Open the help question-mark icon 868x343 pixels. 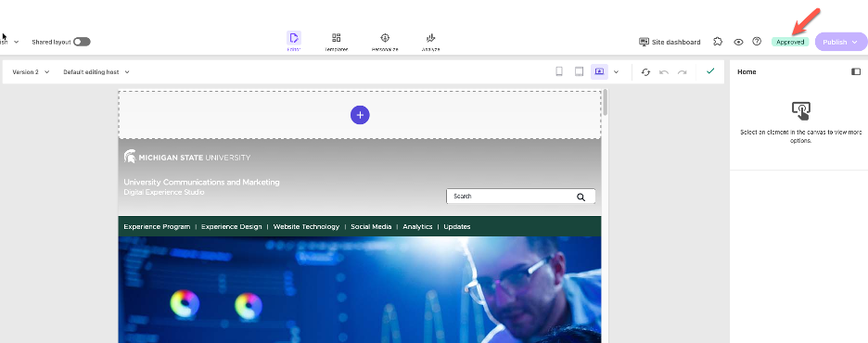click(x=757, y=42)
